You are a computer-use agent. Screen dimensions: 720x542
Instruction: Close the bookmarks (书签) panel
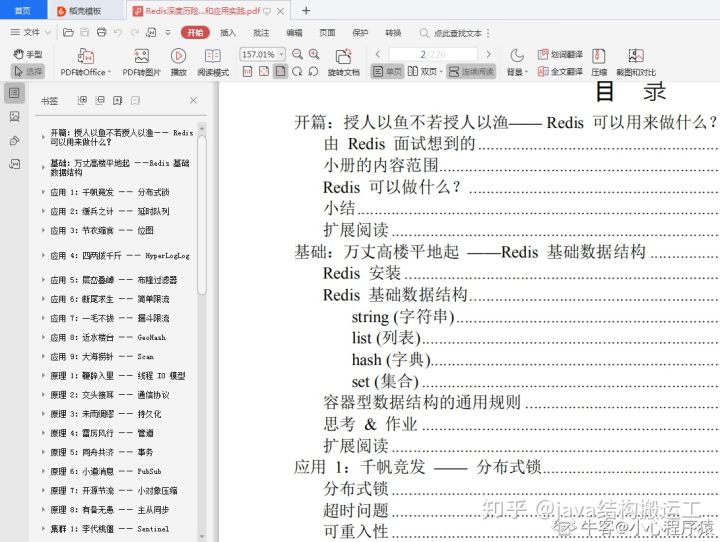[x=193, y=100]
